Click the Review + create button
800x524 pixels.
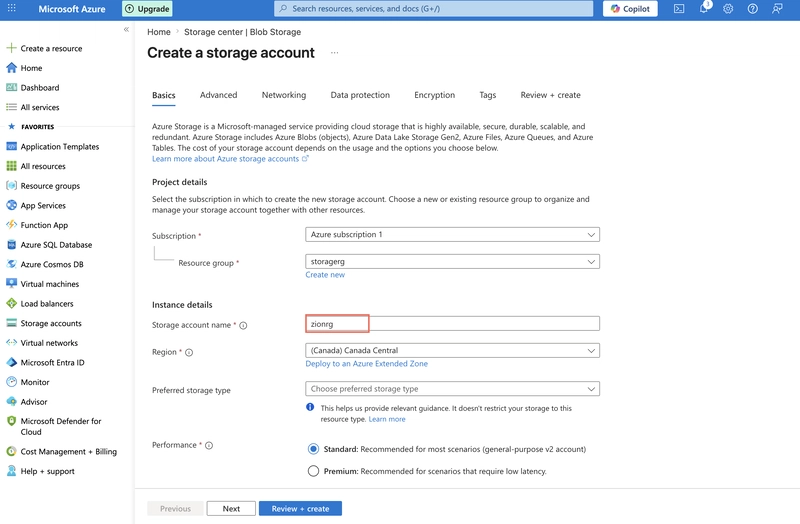[300, 509]
